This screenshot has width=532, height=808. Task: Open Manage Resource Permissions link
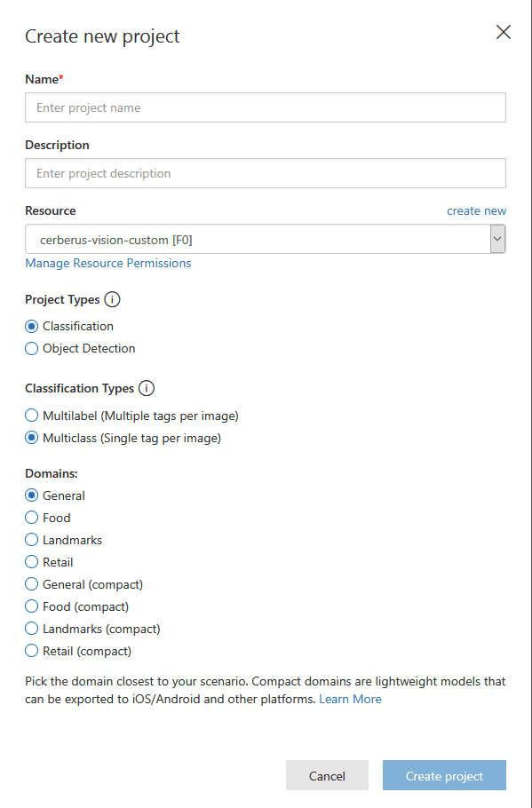tap(108, 263)
